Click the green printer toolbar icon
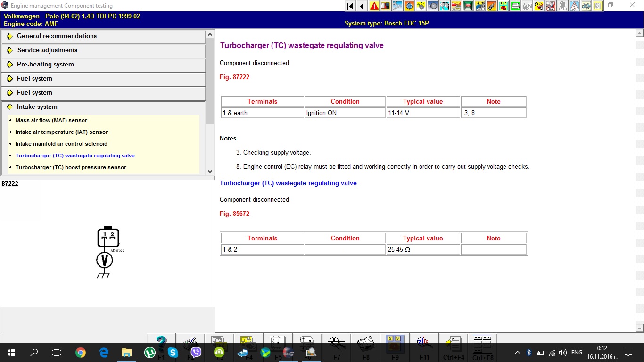Image resolution: width=644 pixels, height=362 pixels. click(x=515, y=6)
